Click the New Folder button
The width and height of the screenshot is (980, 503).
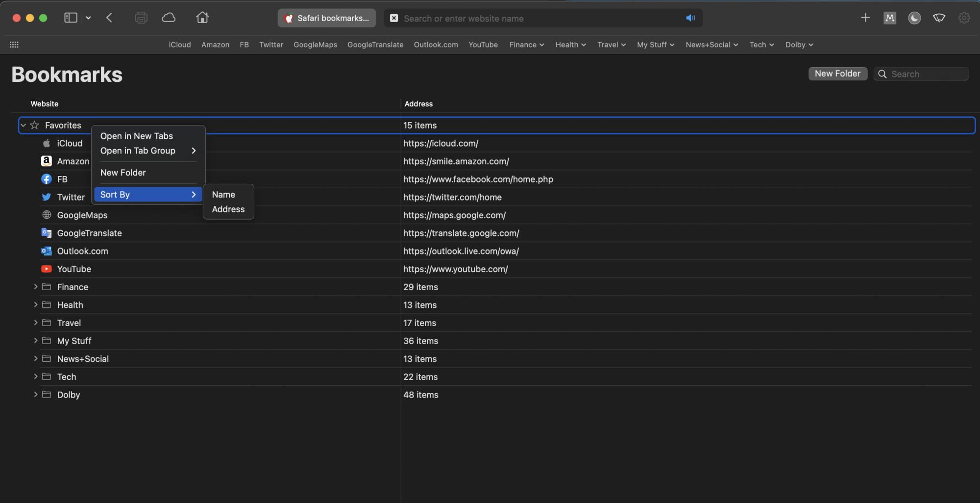[x=838, y=74]
